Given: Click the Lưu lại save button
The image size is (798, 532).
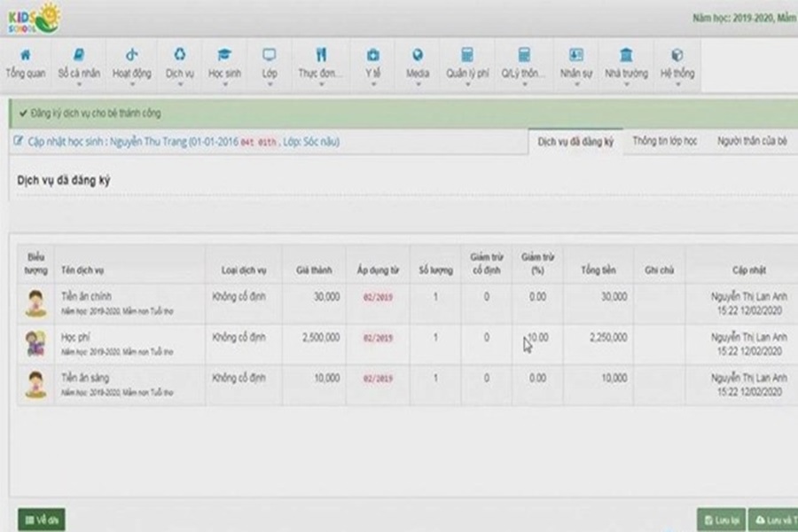Looking at the screenshot, I should click(x=720, y=520).
